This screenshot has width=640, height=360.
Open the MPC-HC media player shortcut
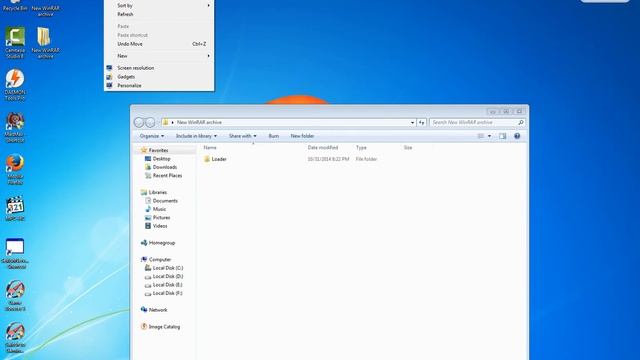click(15, 209)
